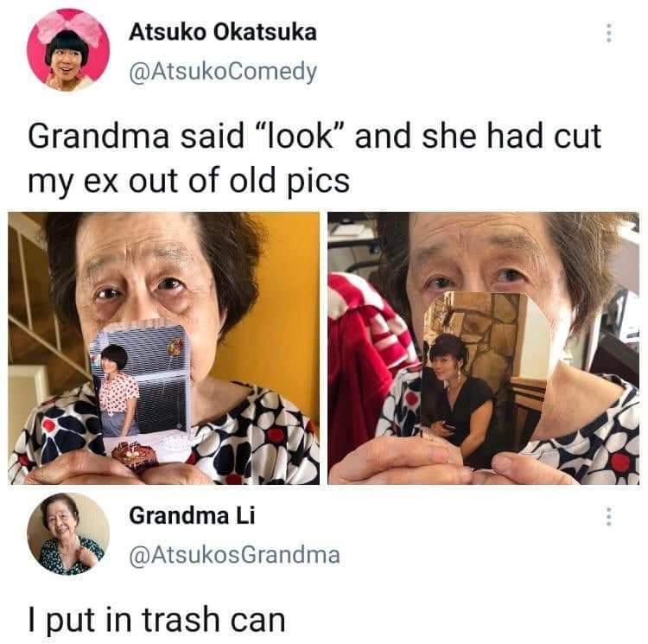
Task: Open the @AtsukoComedy handle link
Action: pyautogui.click(x=223, y=72)
